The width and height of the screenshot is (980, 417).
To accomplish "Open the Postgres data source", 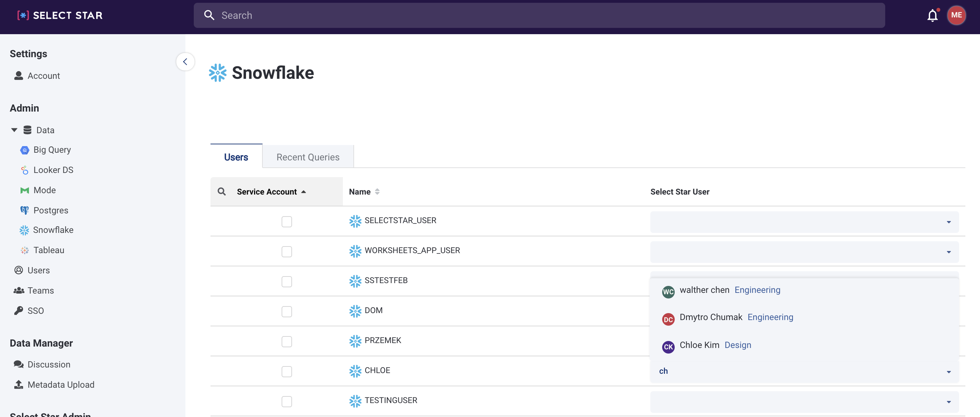I will point(51,210).
